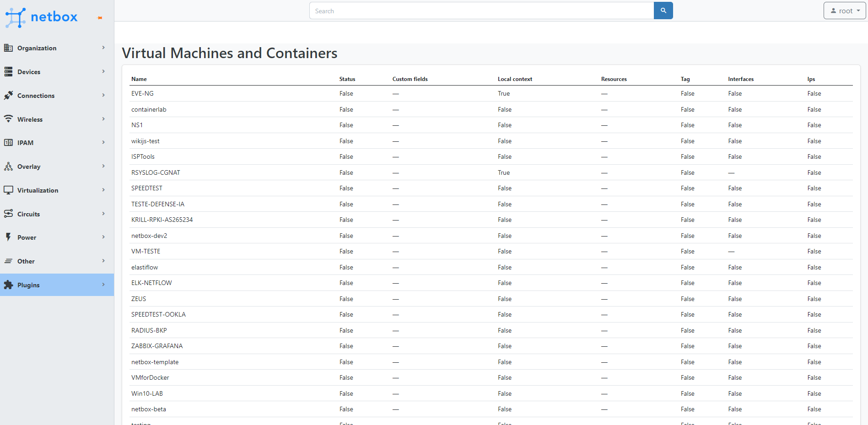Select the Win10-LAB row name
Image resolution: width=868 pixels, height=425 pixels.
click(x=147, y=393)
